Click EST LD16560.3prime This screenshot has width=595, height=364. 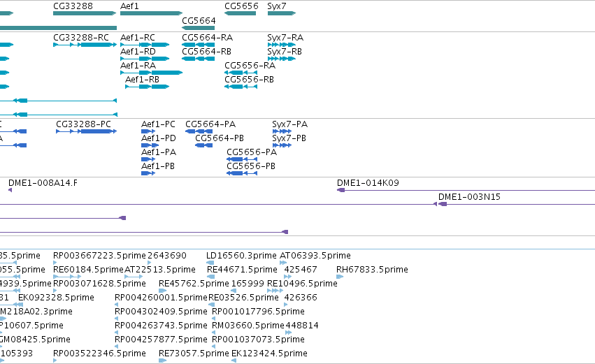coord(210,263)
